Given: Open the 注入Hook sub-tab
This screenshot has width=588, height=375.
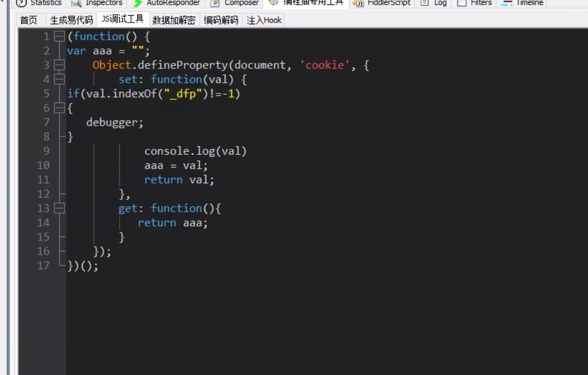Looking at the screenshot, I should point(264,20).
